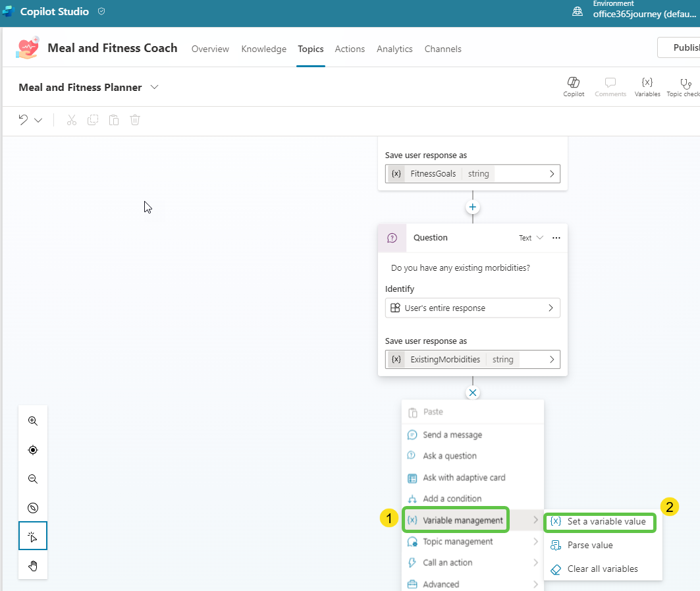
Task: Open the Copilot panel icon
Action: pos(573,86)
